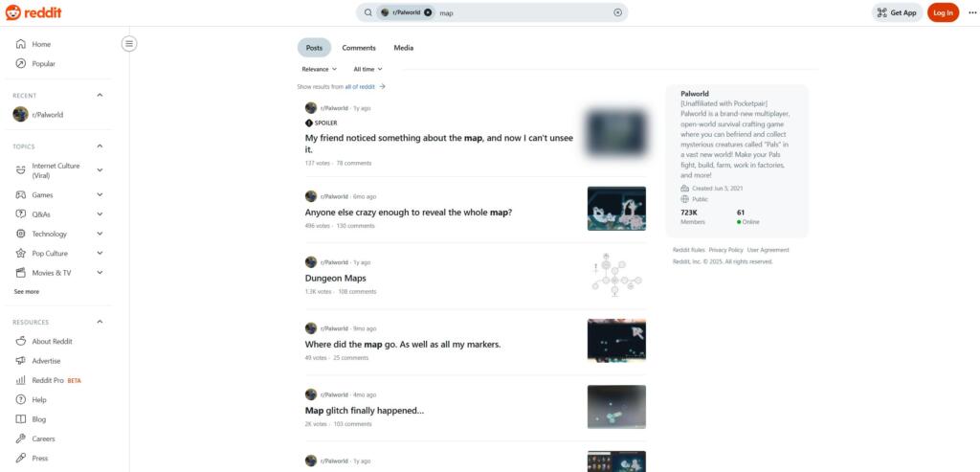The image size is (980, 472).
Task: Click the search magnifier icon
Action: tap(368, 12)
